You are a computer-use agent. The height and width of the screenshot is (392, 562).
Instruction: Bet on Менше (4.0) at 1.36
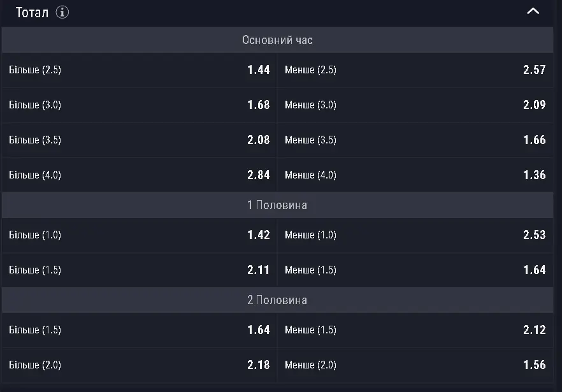coord(415,175)
